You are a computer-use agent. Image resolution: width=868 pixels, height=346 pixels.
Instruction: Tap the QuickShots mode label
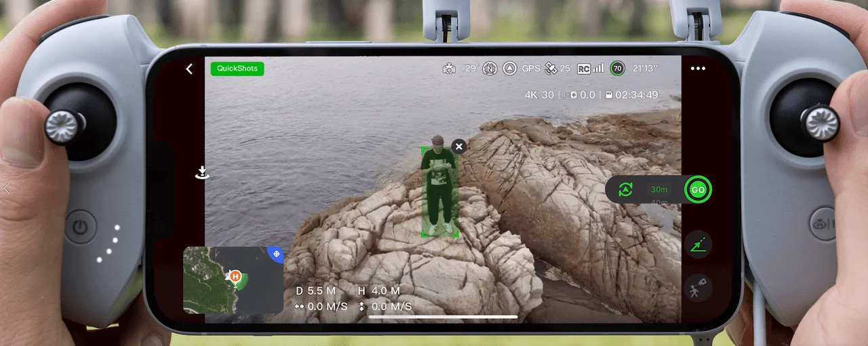[237, 69]
